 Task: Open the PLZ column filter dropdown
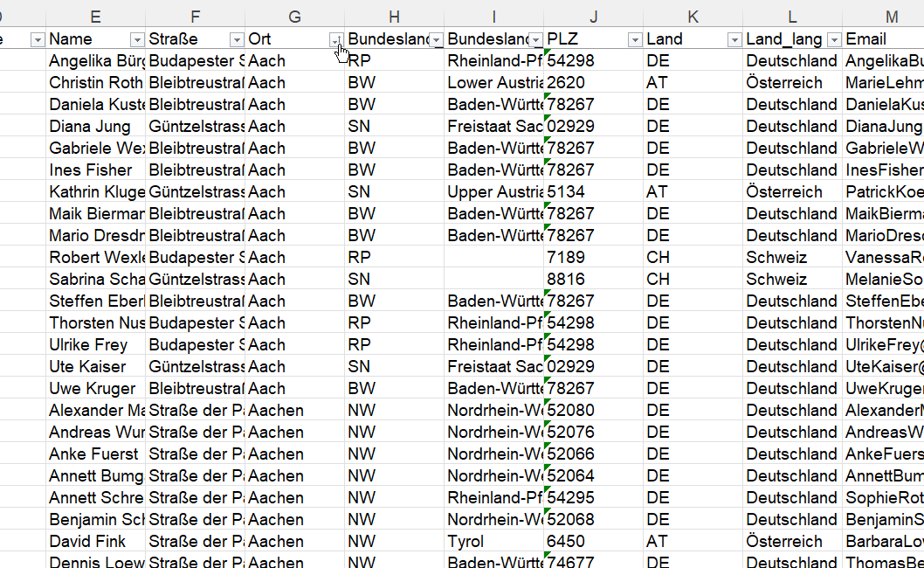[x=635, y=39]
